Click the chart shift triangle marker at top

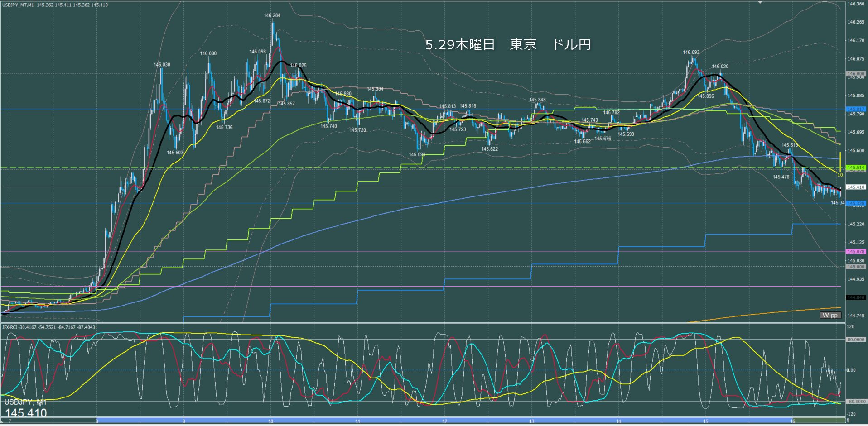pyautogui.click(x=760, y=2)
